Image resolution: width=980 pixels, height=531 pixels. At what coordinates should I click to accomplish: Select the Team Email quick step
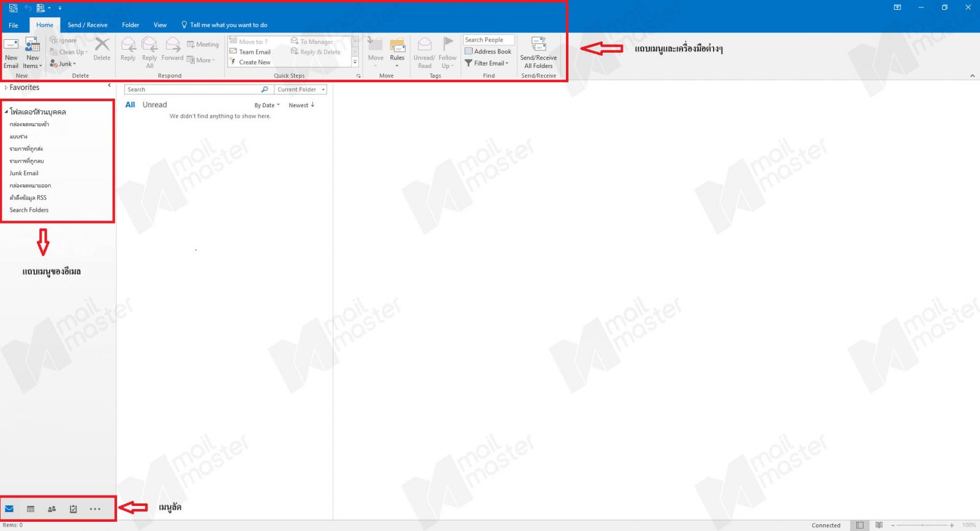coord(250,52)
